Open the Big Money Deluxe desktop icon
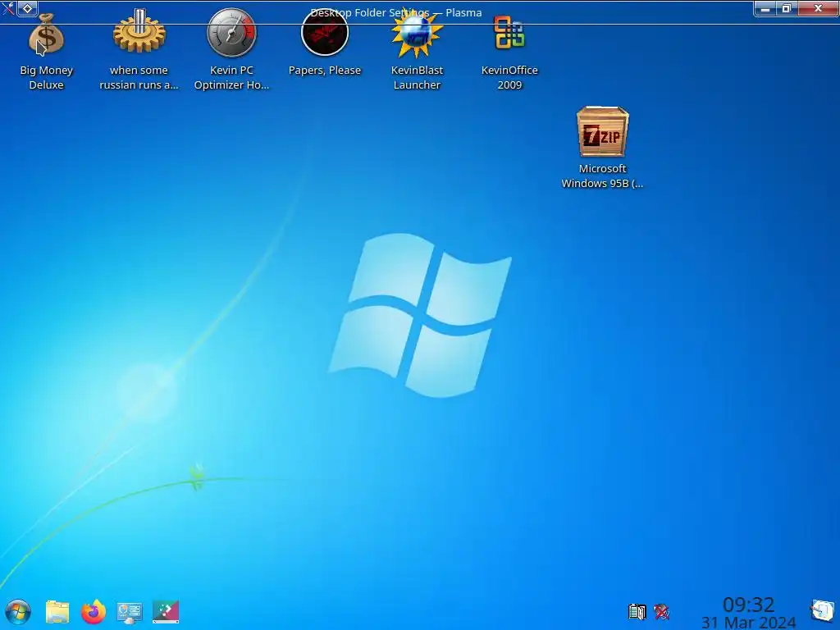The image size is (840, 630). point(46,35)
